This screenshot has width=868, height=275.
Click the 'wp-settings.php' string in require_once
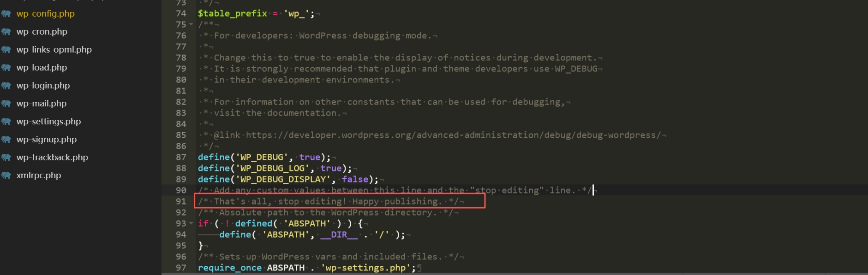(x=365, y=268)
